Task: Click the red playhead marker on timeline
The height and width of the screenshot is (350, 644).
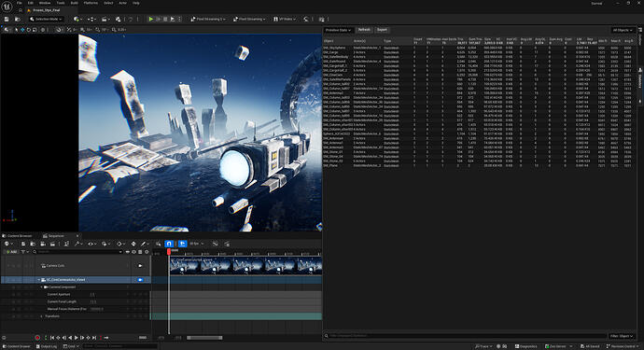Action: (169, 251)
